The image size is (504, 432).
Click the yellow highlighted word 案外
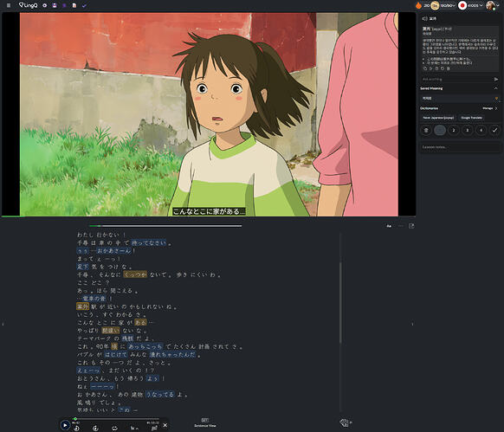[82, 306]
